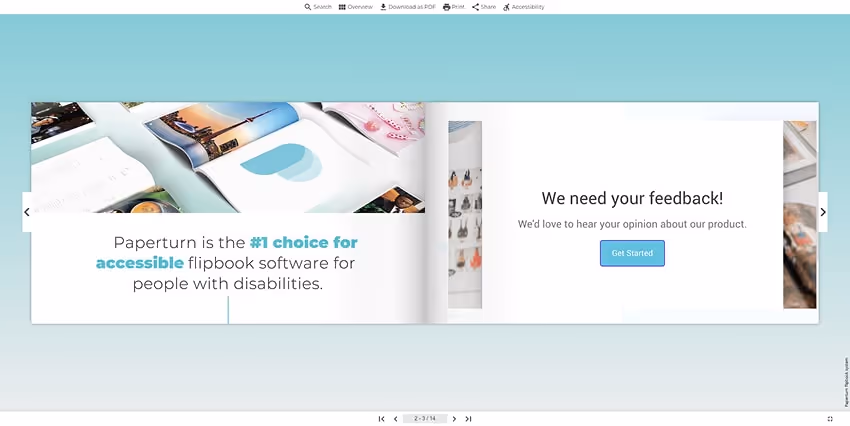Open the Accessibility mode

point(524,7)
